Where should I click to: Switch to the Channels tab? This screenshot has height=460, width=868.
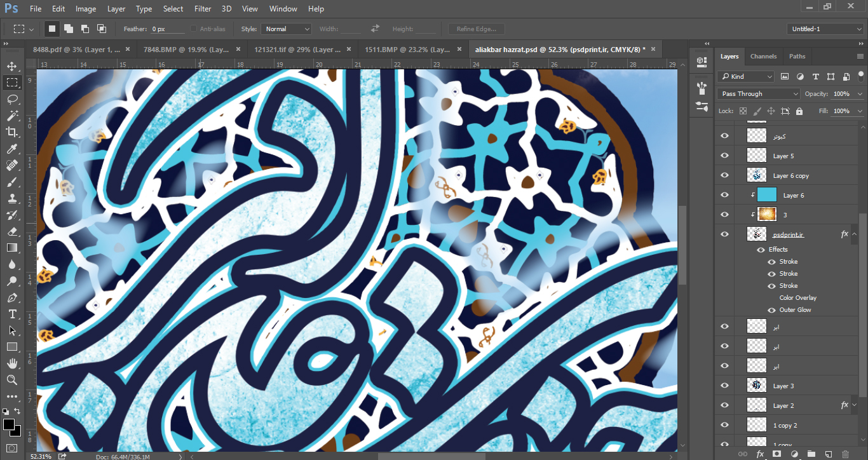(x=763, y=57)
